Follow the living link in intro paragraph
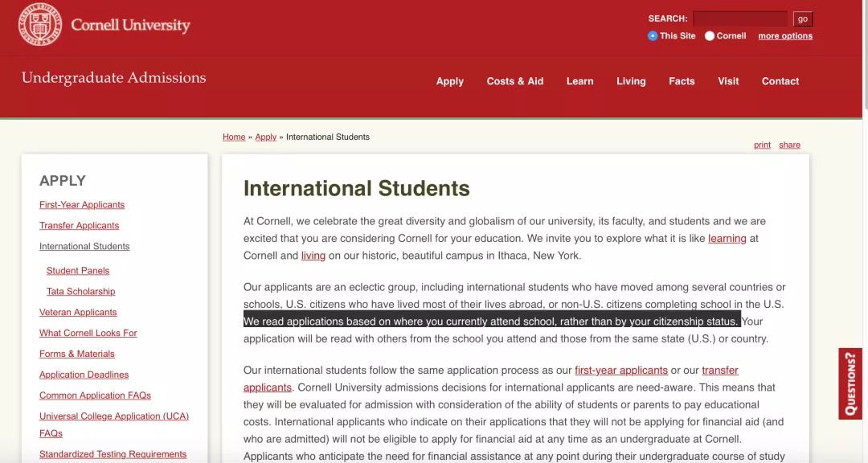The image size is (868, 463). pos(313,256)
